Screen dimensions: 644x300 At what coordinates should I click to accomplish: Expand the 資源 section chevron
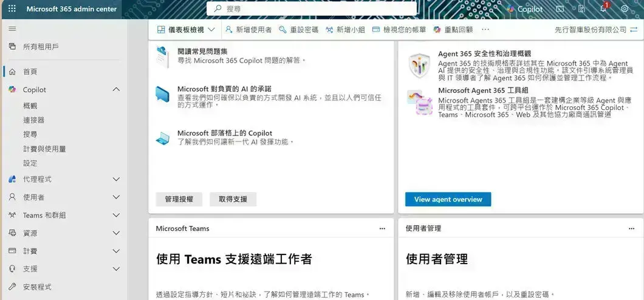116,233
